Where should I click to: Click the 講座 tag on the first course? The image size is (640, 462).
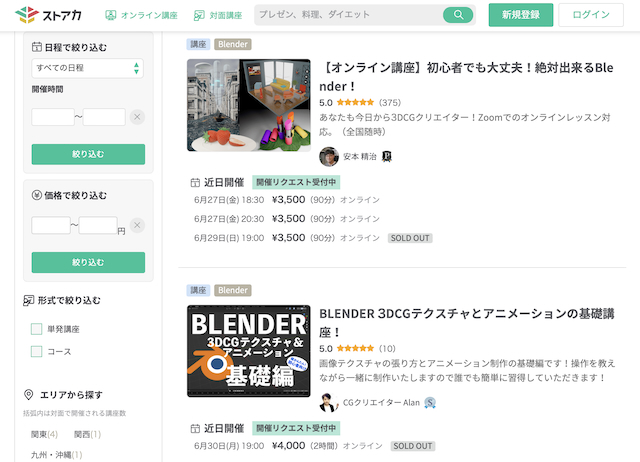coord(198,44)
